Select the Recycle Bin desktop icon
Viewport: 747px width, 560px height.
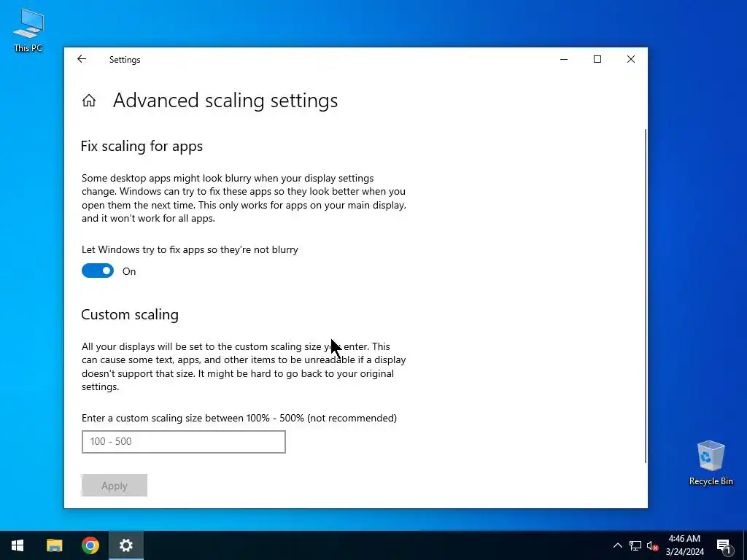pos(711,463)
